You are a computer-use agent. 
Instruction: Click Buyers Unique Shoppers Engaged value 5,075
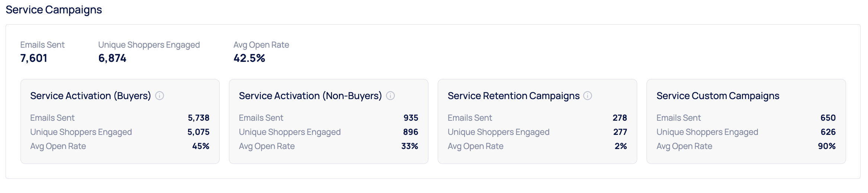(198, 132)
